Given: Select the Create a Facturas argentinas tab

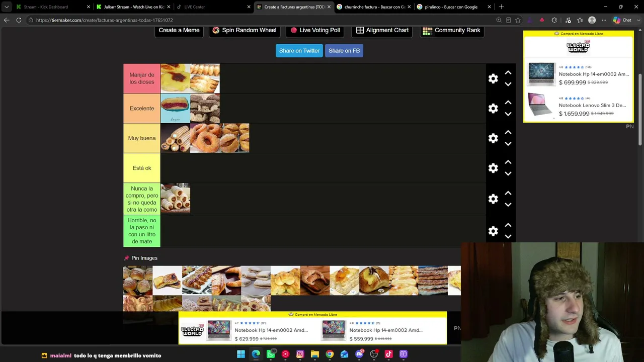Looking at the screenshot, I should point(293,7).
